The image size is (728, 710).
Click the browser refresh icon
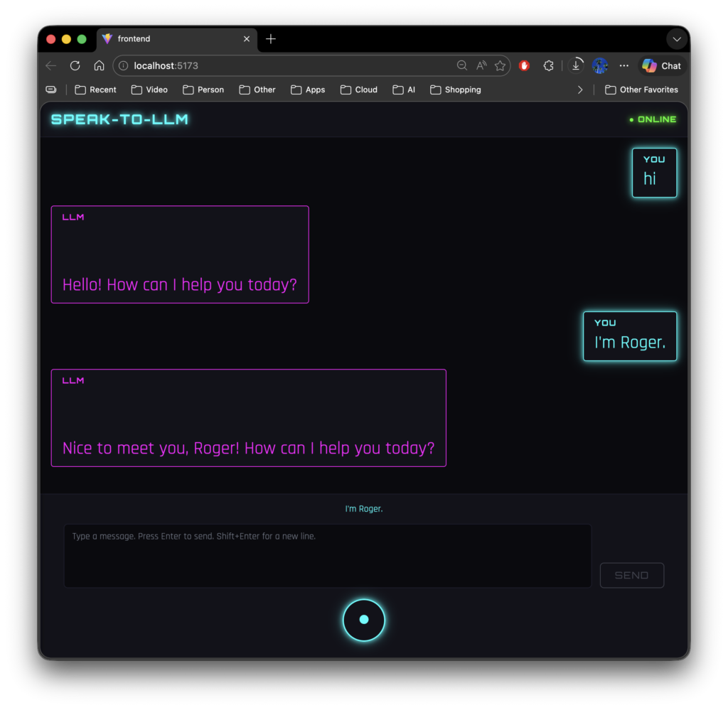tap(75, 65)
